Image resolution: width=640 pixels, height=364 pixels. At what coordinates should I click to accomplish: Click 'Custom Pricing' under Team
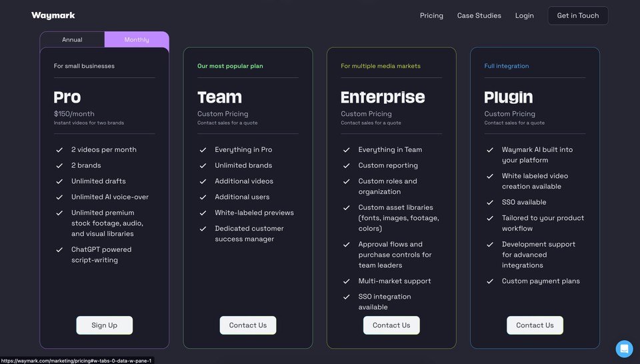pyautogui.click(x=223, y=114)
